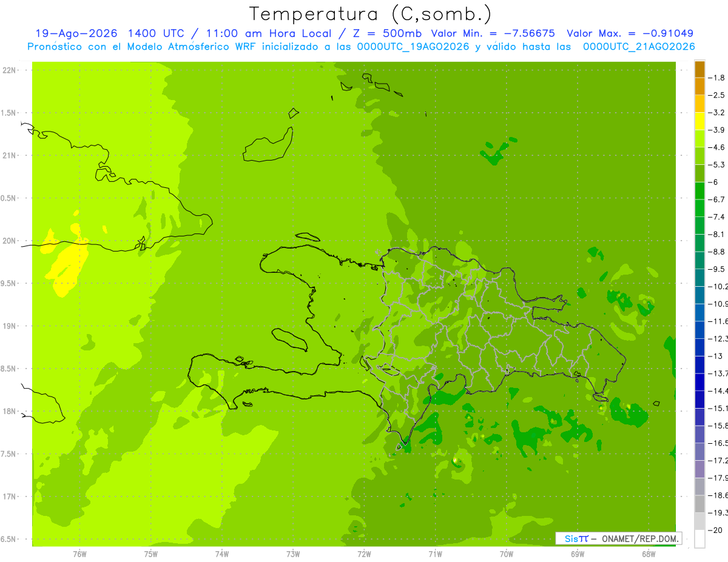Click the '21N' latitude label

pyautogui.click(x=10, y=156)
